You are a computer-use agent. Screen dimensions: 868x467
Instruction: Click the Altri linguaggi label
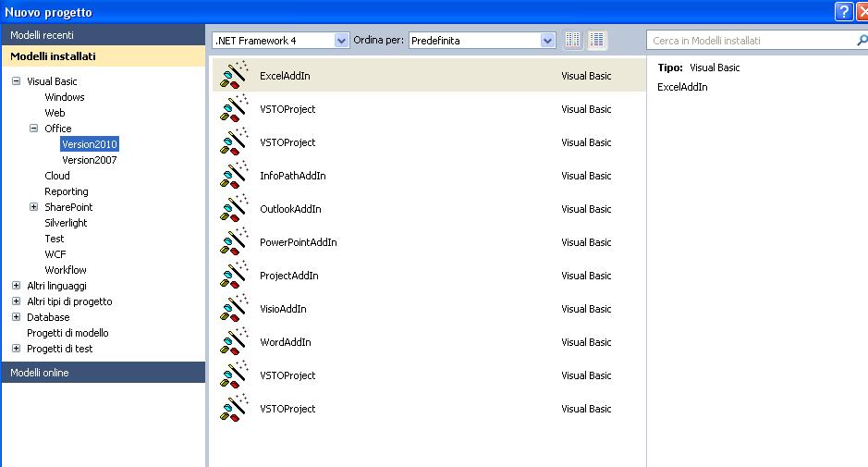[x=56, y=286]
